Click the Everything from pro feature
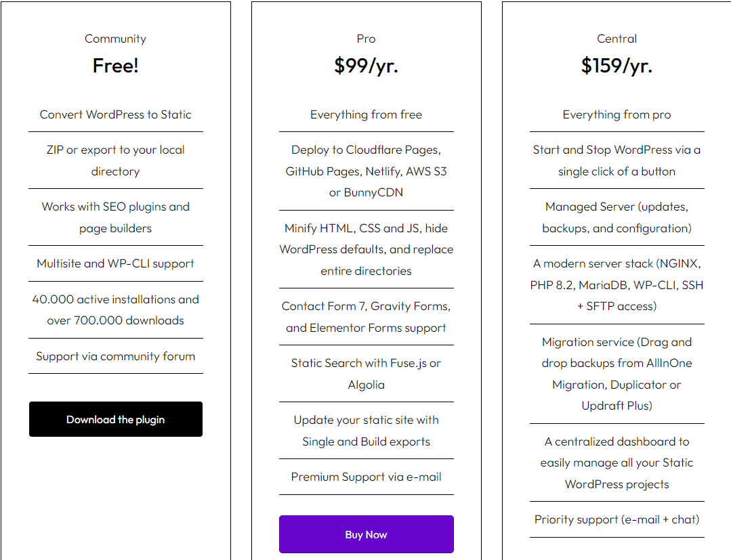The height and width of the screenshot is (560, 731). (x=617, y=114)
